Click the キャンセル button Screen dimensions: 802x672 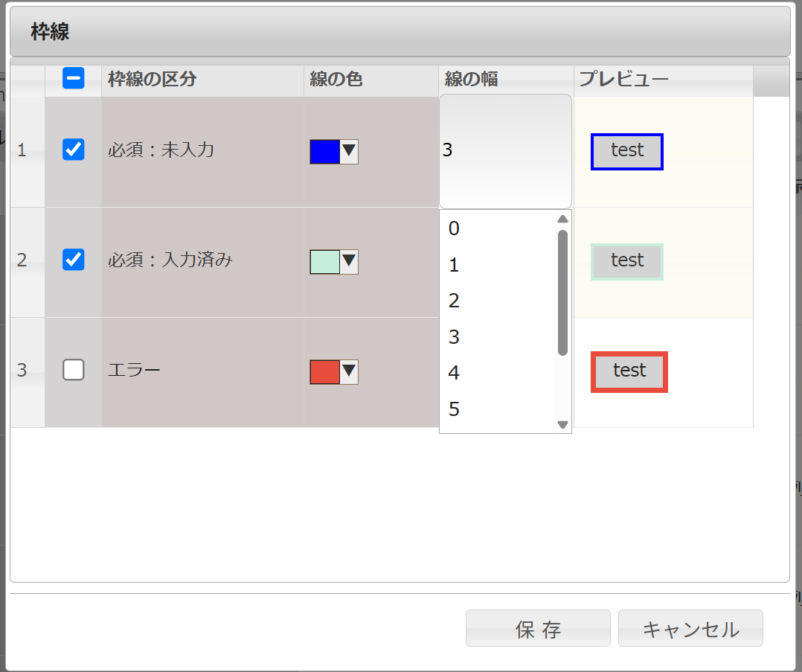pyautogui.click(x=690, y=628)
